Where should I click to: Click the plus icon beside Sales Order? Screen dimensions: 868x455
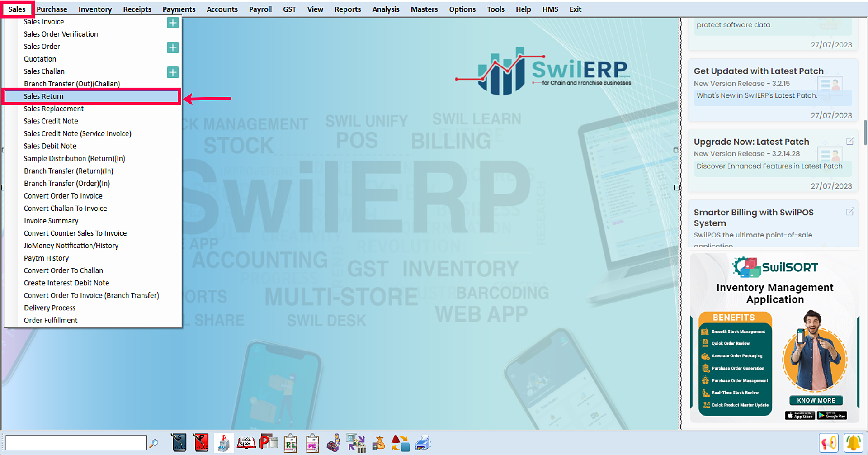coord(173,47)
